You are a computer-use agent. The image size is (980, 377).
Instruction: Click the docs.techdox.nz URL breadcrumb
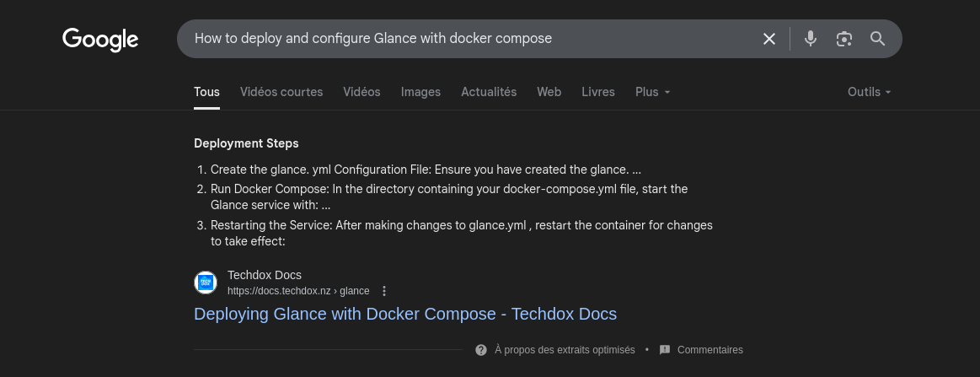click(x=298, y=291)
